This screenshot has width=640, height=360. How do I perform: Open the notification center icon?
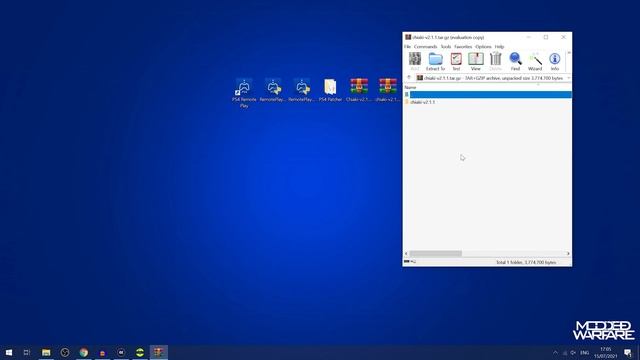[x=628, y=353]
